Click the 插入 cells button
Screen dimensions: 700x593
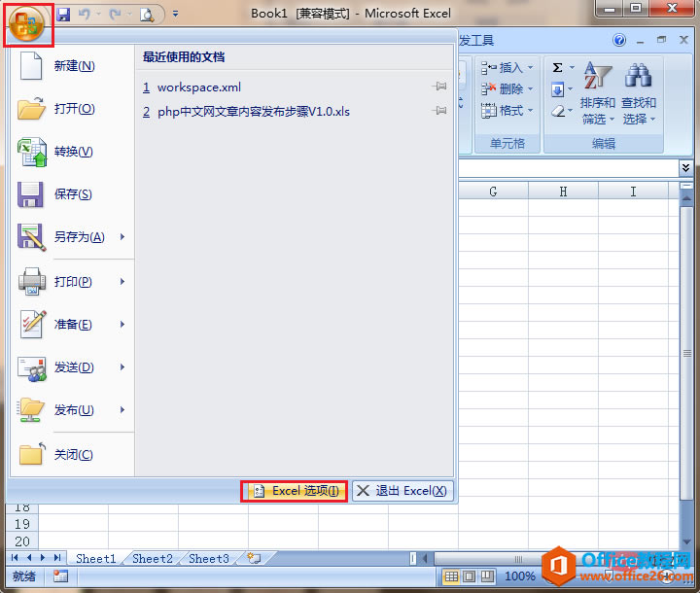pyautogui.click(x=502, y=68)
